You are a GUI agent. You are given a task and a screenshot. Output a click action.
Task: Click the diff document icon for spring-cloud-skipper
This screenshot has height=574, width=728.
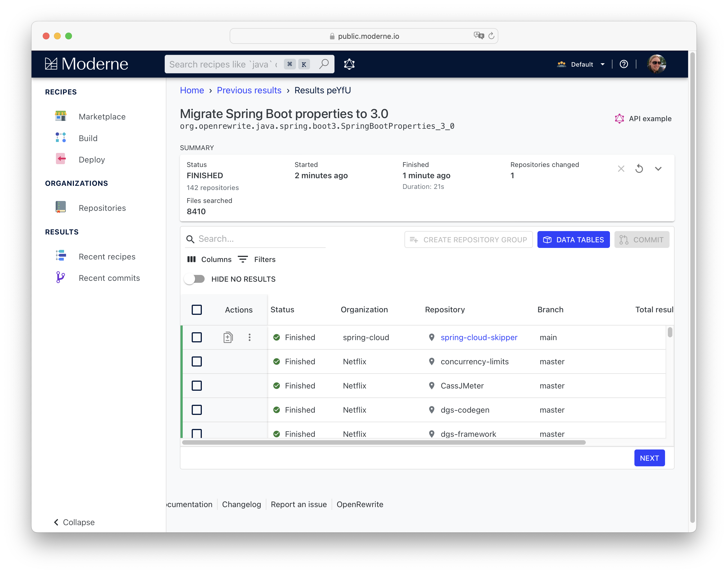[228, 337]
